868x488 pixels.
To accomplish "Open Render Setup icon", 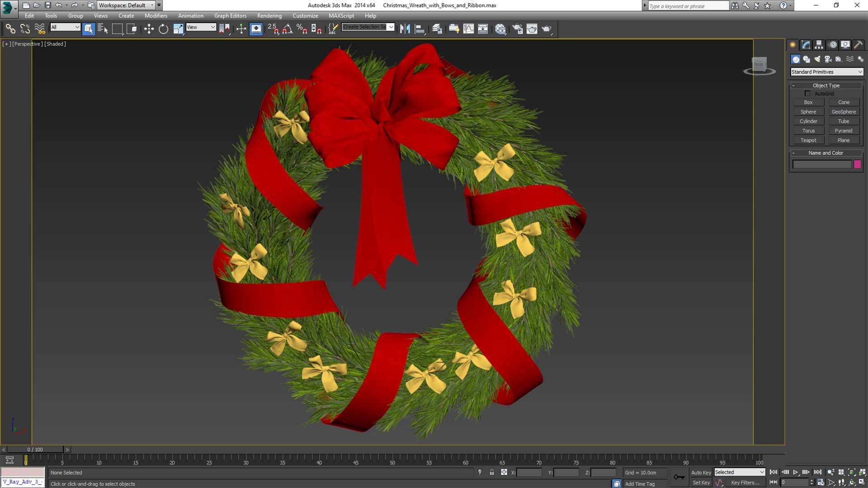I will click(x=518, y=29).
